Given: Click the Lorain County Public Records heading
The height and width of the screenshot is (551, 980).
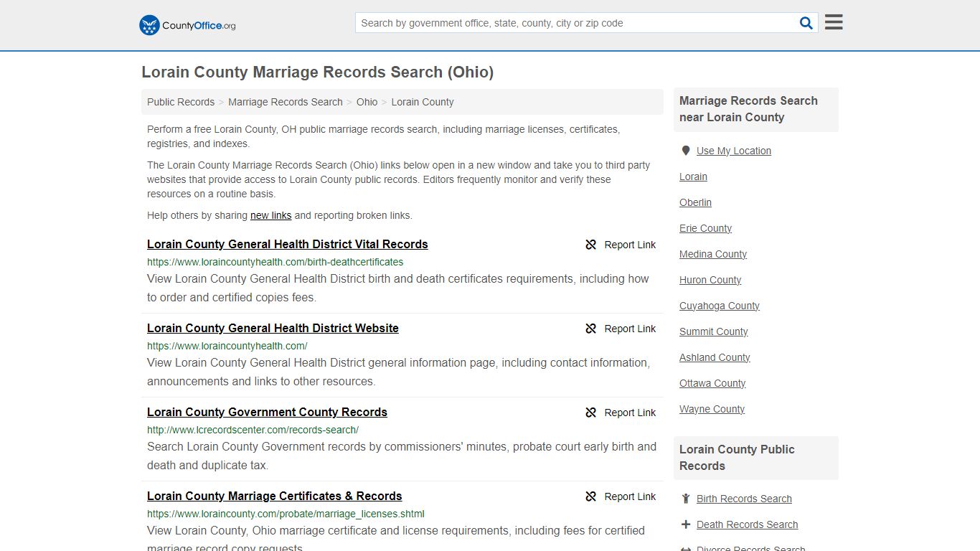Looking at the screenshot, I should 737,458.
